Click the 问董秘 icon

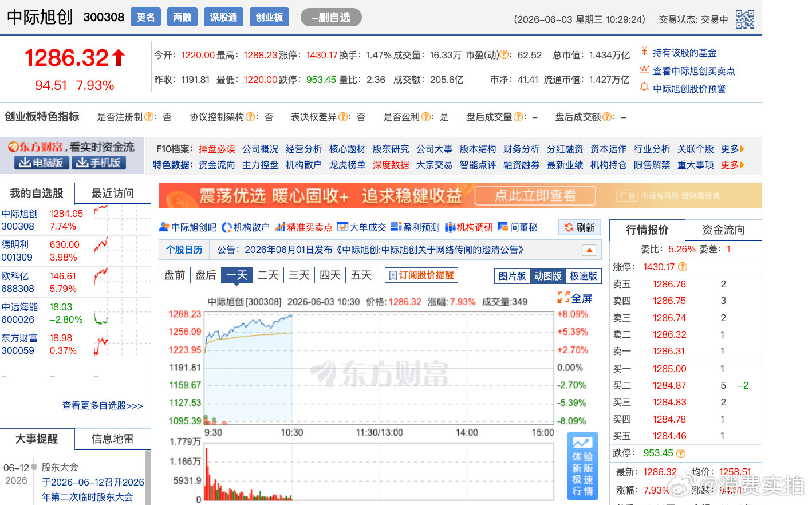[503, 227]
